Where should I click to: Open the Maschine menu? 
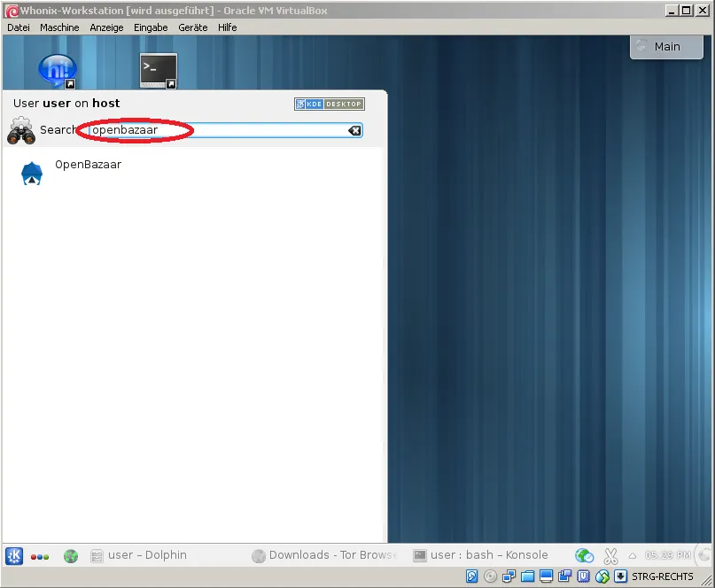pyautogui.click(x=59, y=27)
